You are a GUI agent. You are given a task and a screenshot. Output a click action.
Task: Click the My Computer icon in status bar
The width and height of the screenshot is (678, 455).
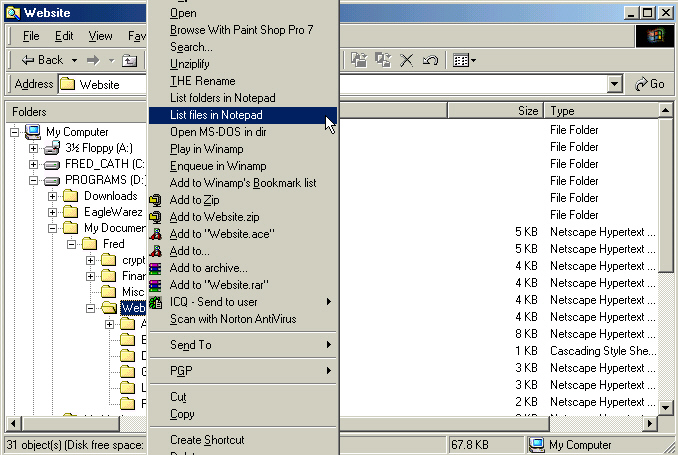point(537,445)
